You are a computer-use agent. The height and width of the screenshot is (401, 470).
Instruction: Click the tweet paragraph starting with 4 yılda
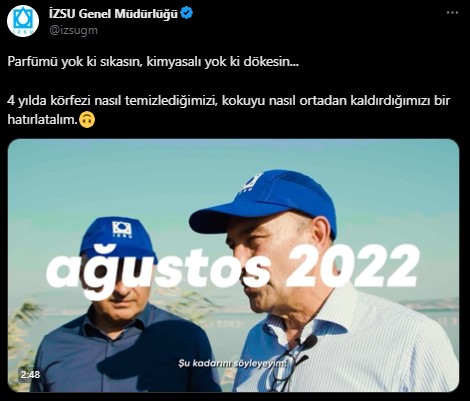tap(229, 110)
